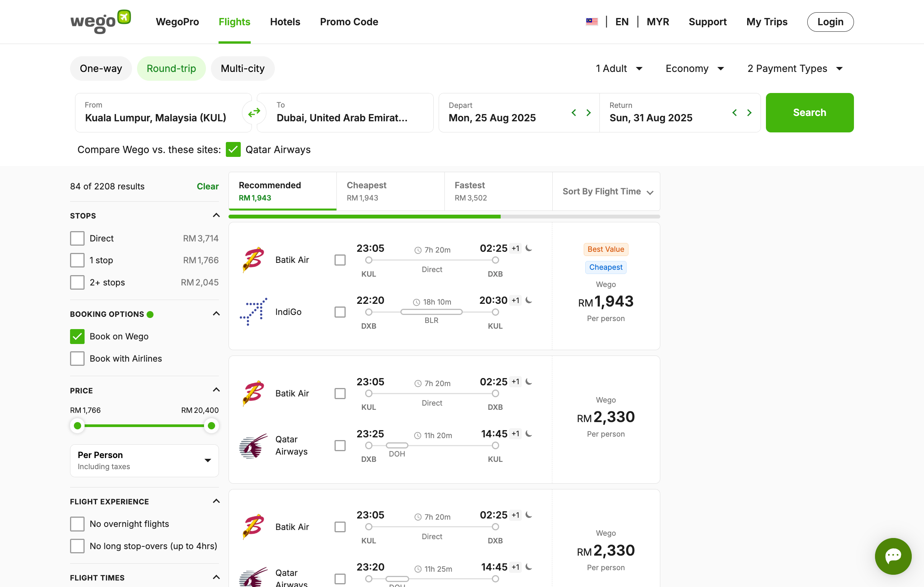Viewport: 924px width, 587px height.
Task: Click the green Search button
Action: coord(810,113)
